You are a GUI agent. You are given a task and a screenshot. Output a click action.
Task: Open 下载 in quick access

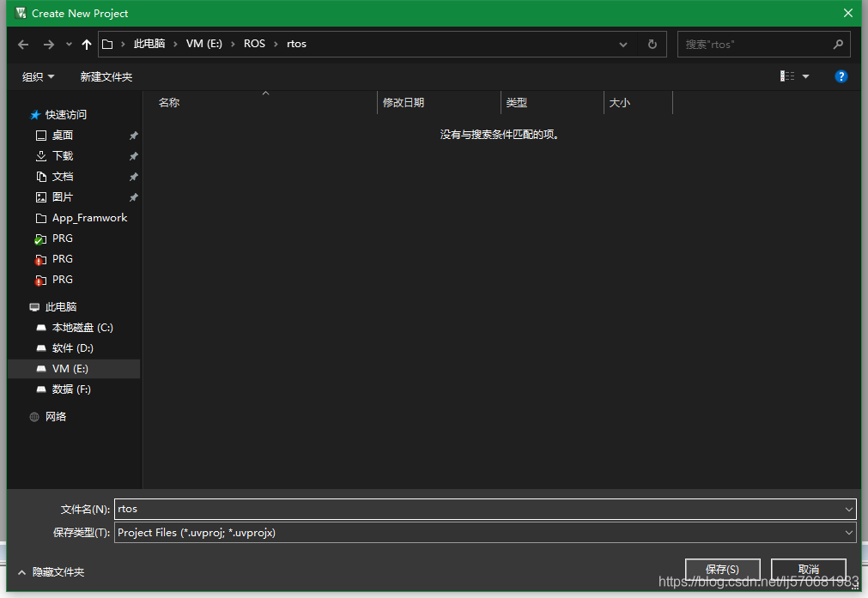tap(63, 156)
